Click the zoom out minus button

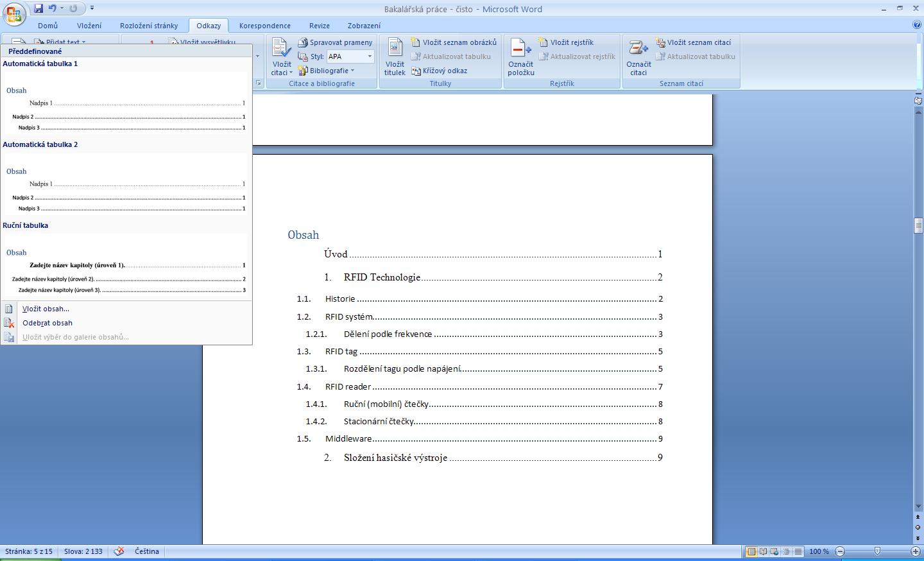(840, 551)
